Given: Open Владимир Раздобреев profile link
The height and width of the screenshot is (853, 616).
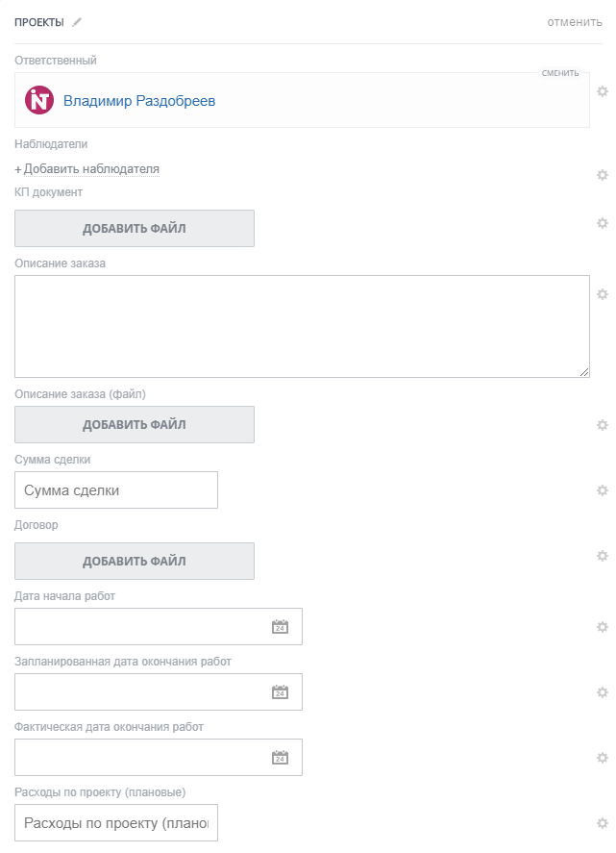Looking at the screenshot, I should coord(139,100).
